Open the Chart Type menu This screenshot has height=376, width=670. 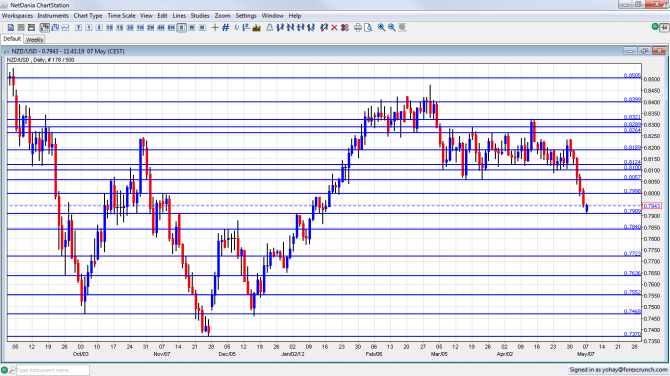88,16
